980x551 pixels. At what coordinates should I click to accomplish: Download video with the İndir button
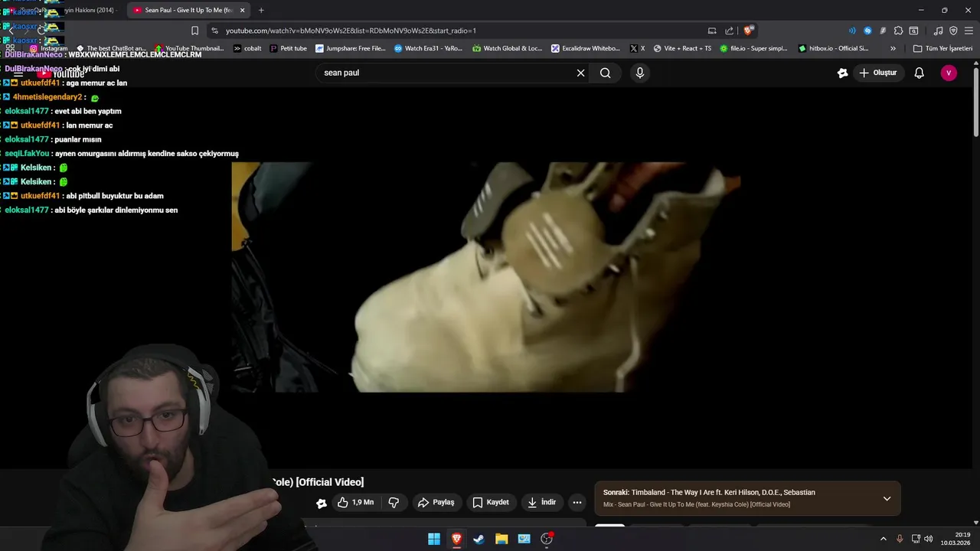click(x=541, y=502)
